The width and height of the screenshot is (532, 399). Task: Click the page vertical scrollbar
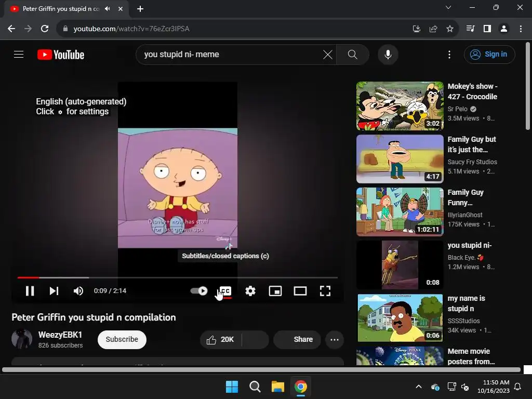[528, 86]
